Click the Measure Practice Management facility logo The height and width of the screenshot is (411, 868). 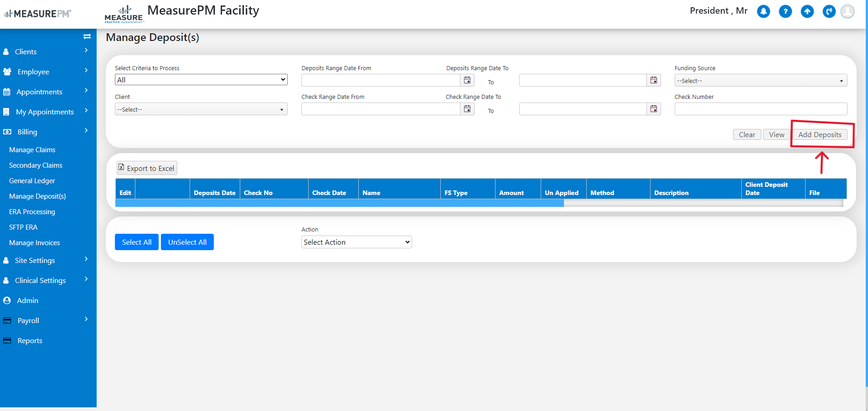point(124,14)
